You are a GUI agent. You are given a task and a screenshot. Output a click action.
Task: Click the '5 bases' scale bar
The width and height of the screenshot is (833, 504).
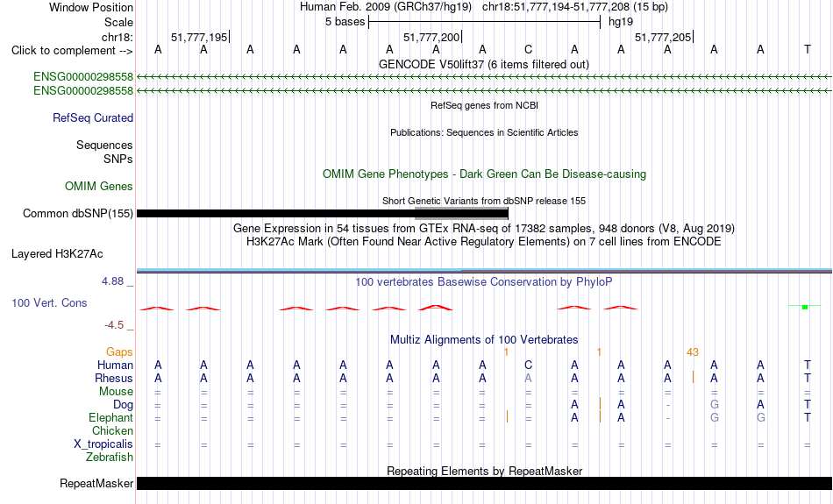(484, 22)
